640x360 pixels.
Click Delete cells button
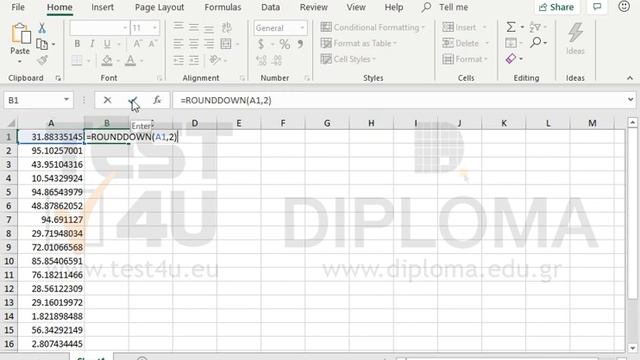pyautogui.click(x=461, y=43)
